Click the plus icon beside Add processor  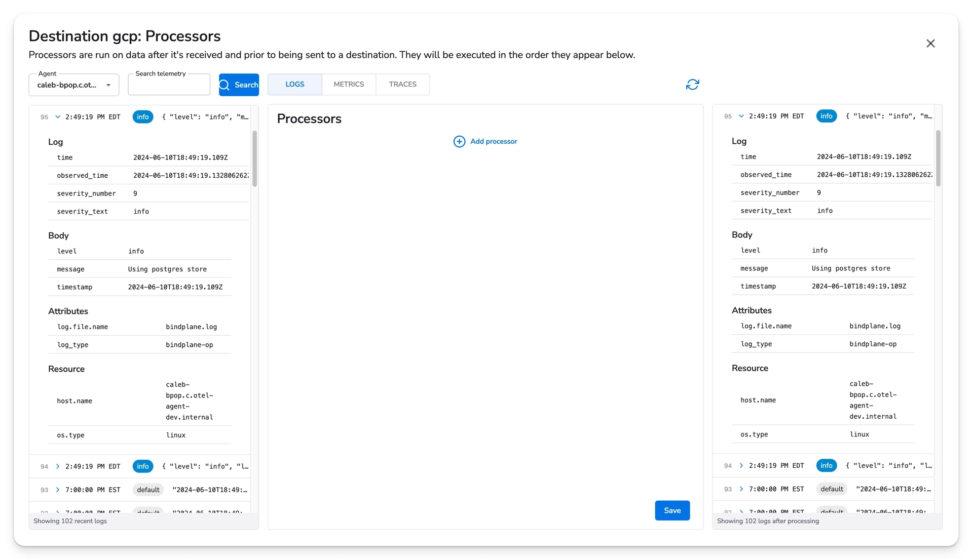[459, 141]
